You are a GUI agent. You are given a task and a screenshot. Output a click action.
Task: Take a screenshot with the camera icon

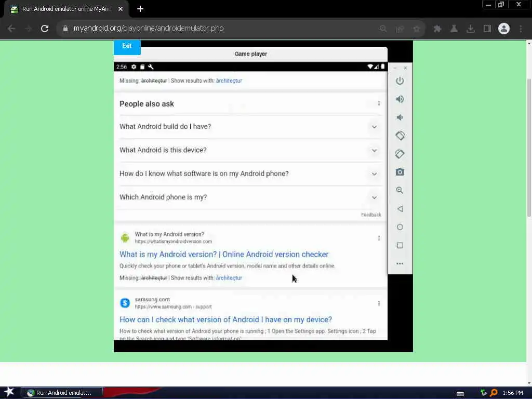point(400,172)
